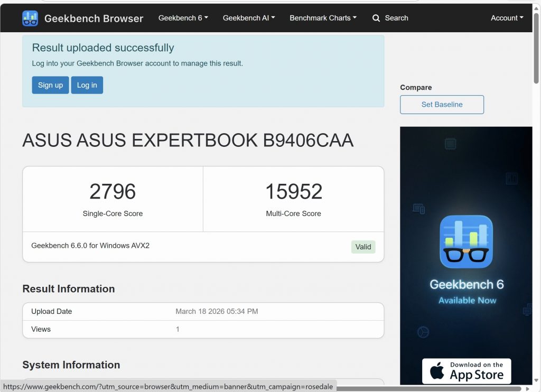Open the Geekbench 6.6.0 for Windows AVX2 link
The image size is (541, 392).
(x=90, y=246)
